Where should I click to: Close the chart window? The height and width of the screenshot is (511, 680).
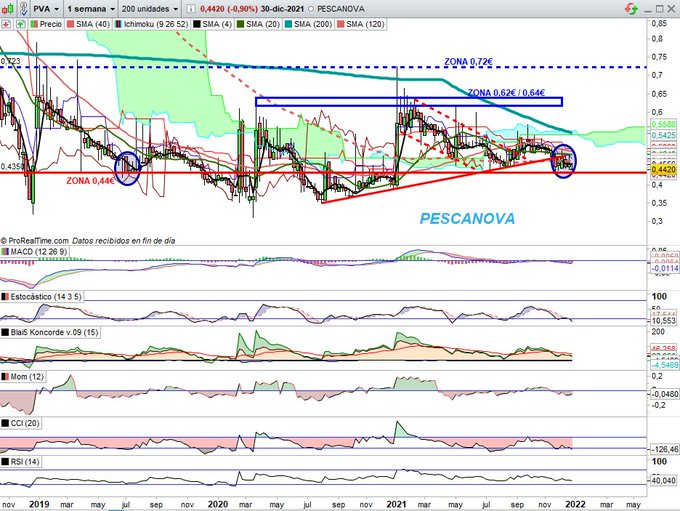pyautogui.click(x=670, y=9)
